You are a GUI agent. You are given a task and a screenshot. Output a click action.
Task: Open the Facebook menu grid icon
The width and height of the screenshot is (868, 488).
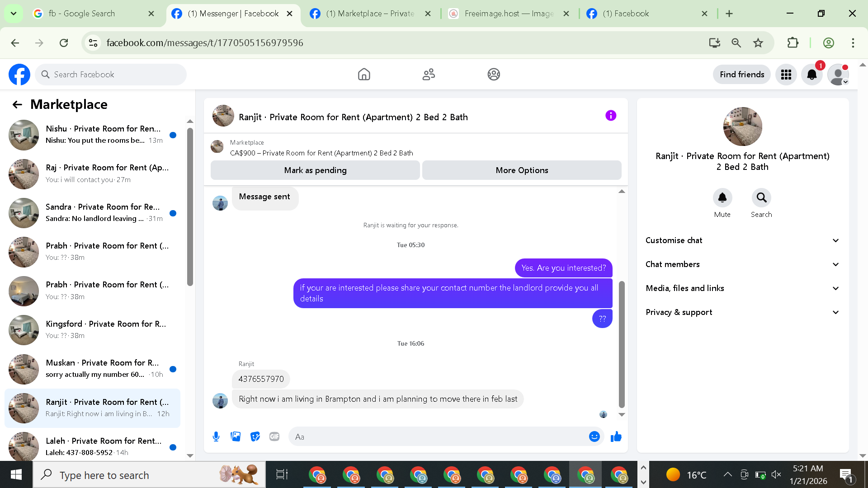pos(786,75)
